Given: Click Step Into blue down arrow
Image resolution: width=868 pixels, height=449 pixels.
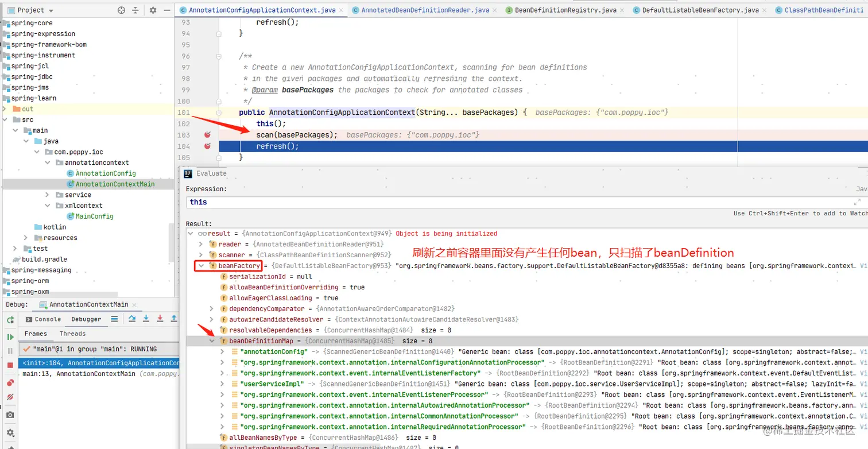Looking at the screenshot, I should 146,319.
